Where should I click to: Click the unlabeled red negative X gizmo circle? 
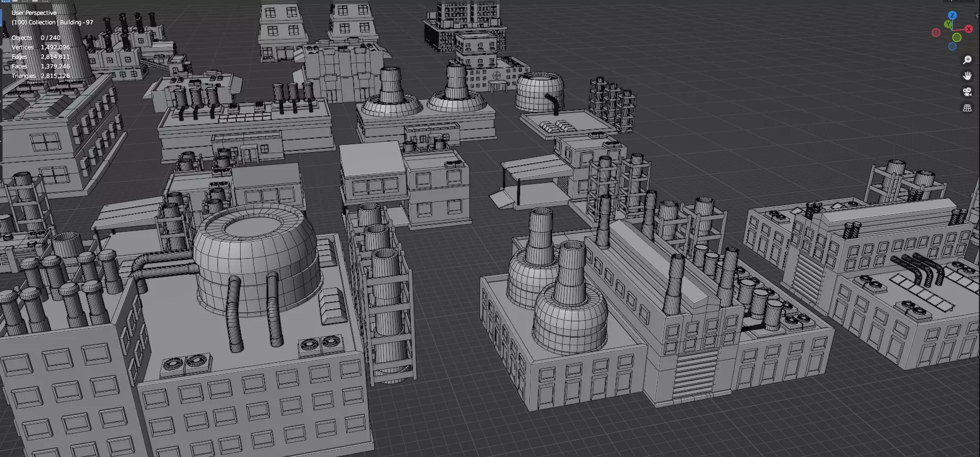[936, 32]
